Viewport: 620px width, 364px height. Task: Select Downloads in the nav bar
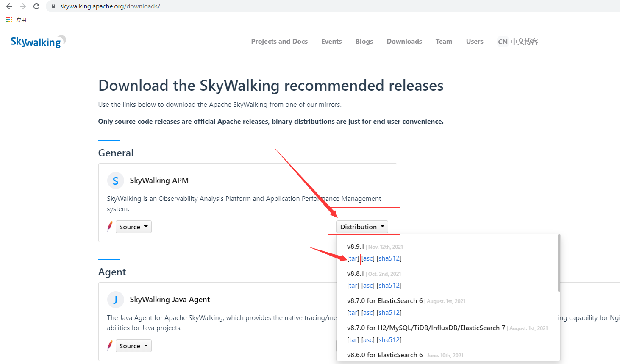click(404, 41)
